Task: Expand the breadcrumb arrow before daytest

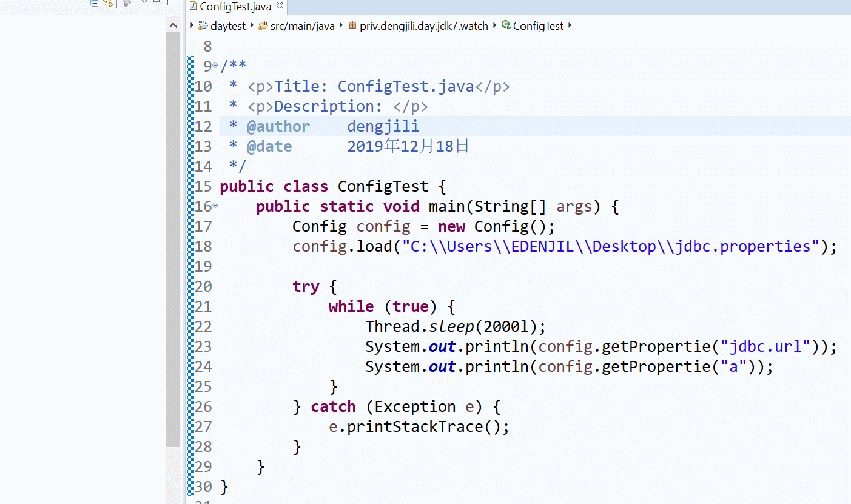Action: pos(192,26)
